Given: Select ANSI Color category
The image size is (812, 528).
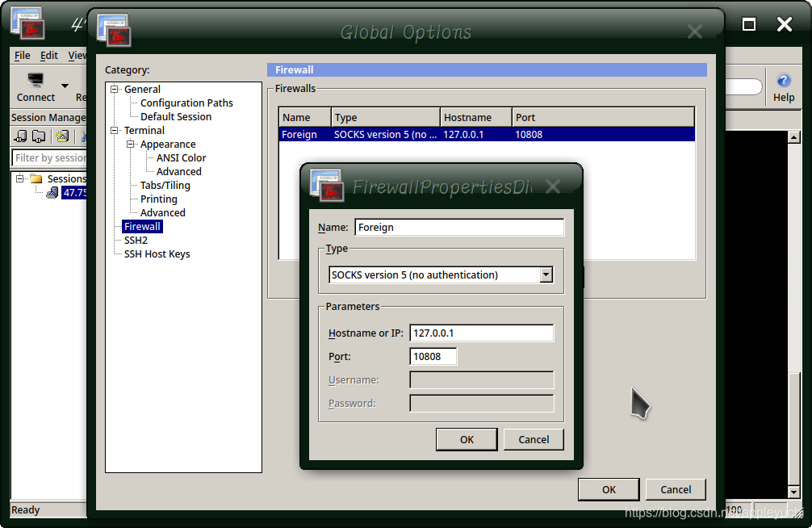Looking at the screenshot, I should [182, 158].
